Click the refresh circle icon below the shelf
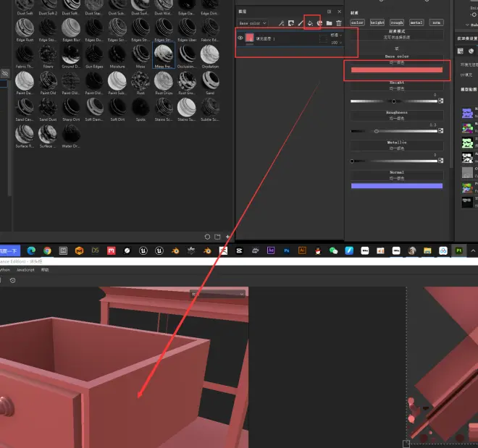The image size is (478, 448). pyautogui.click(x=207, y=237)
